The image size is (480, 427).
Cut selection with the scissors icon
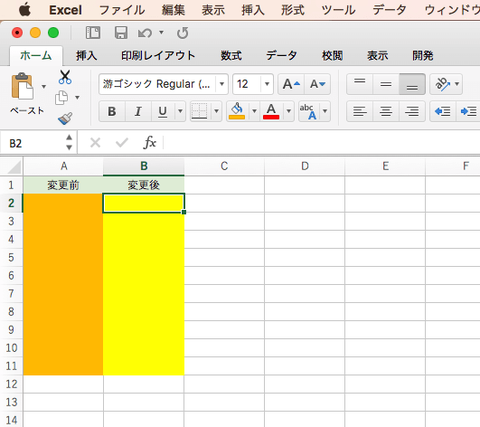coord(65,77)
